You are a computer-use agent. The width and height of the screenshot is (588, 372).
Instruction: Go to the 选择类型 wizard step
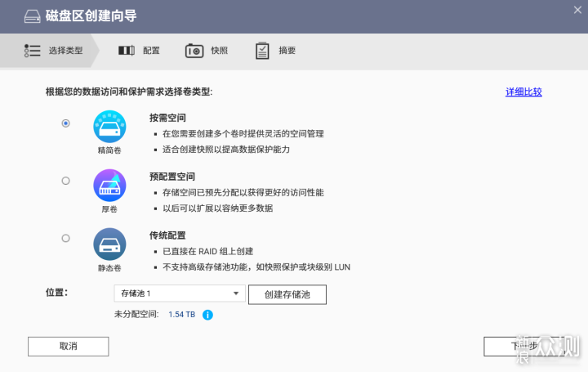pyautogui.click(x=50, y=51)
